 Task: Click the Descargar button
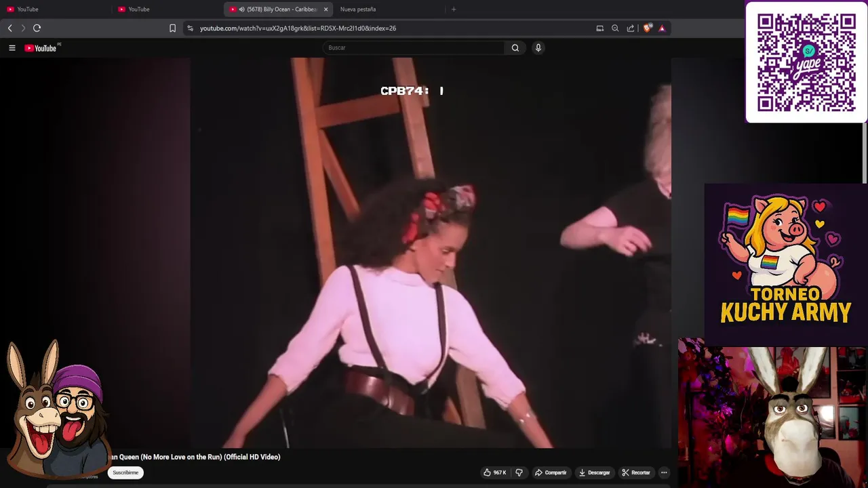(594, 472)
